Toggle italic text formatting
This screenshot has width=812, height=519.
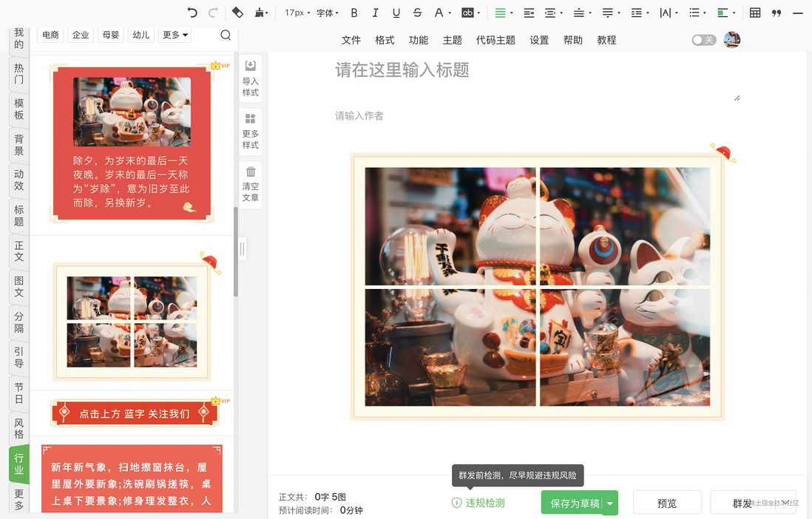click(x=376, y=13)
